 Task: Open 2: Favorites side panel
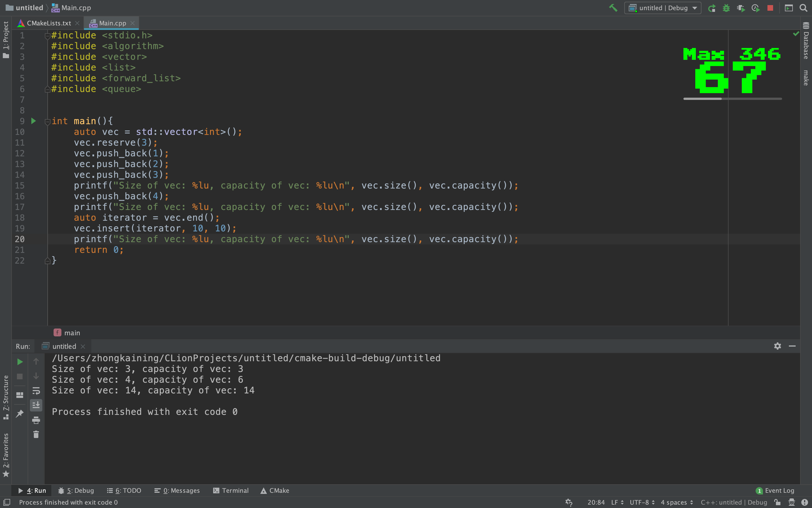[6, 455]
